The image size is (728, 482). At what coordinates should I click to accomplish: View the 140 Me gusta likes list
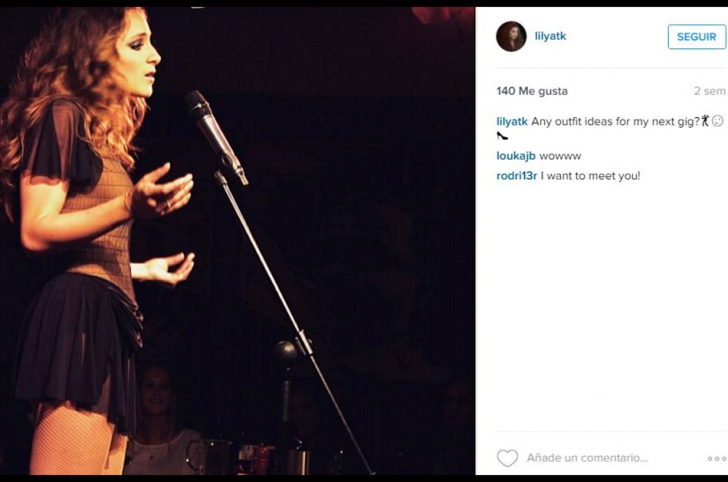[532, 91]
